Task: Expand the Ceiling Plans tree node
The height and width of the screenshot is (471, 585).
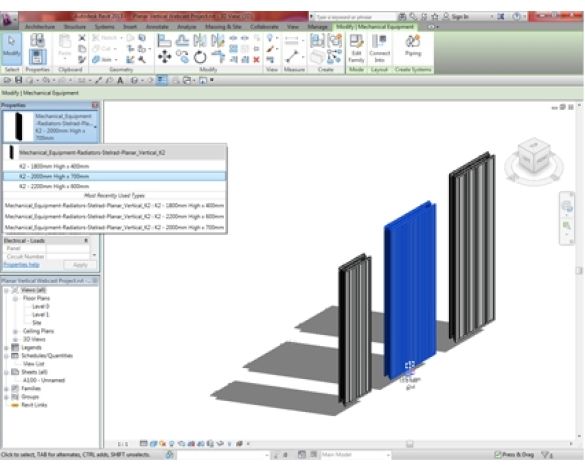Action: coord(15,331)
